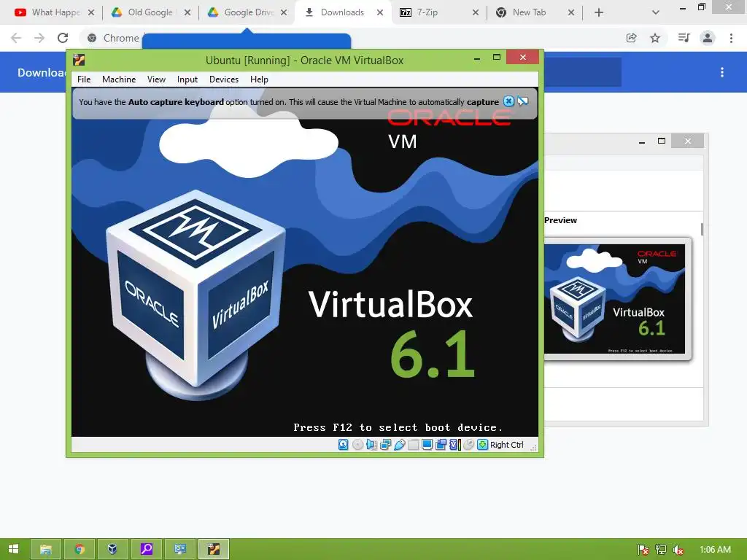Bookmark this page with the star icon
Viewport: 747px width, 560px height.
656,38
